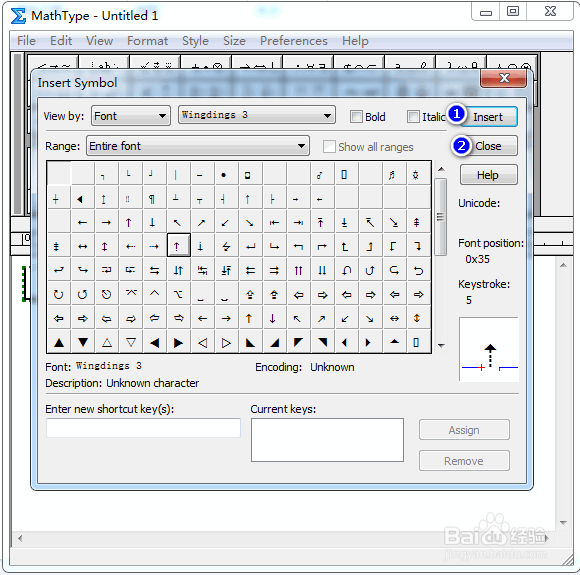This screenshot has height=575, width=580.
Task: Open the Format menu
Action: tap(147, 41)
